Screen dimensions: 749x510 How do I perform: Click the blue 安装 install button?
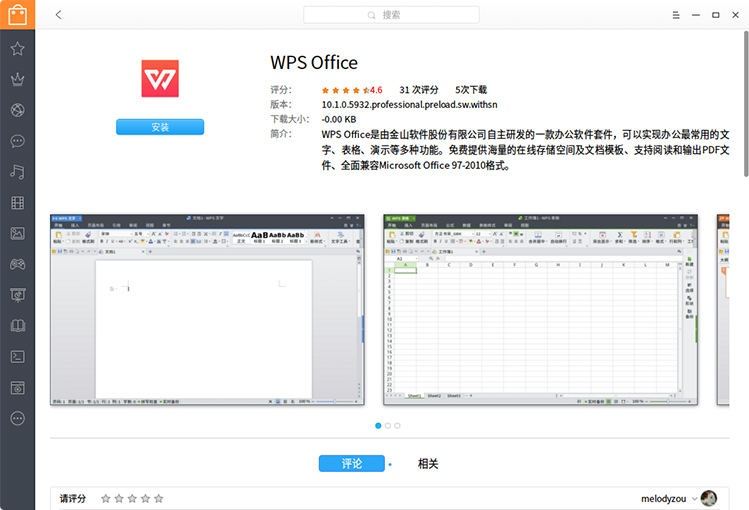[160, 127]
